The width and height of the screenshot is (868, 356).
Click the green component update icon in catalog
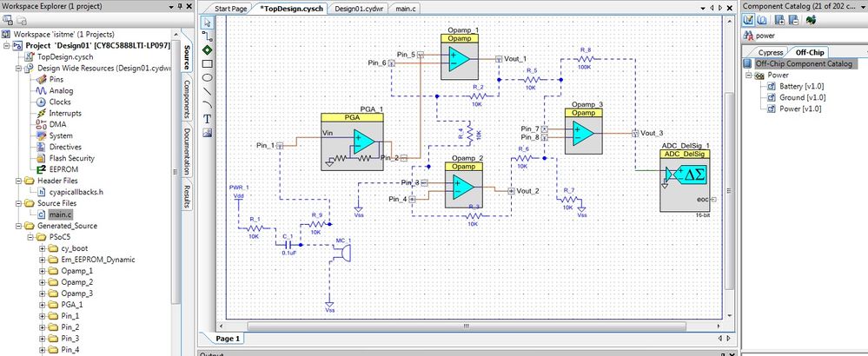coord(811,21)
